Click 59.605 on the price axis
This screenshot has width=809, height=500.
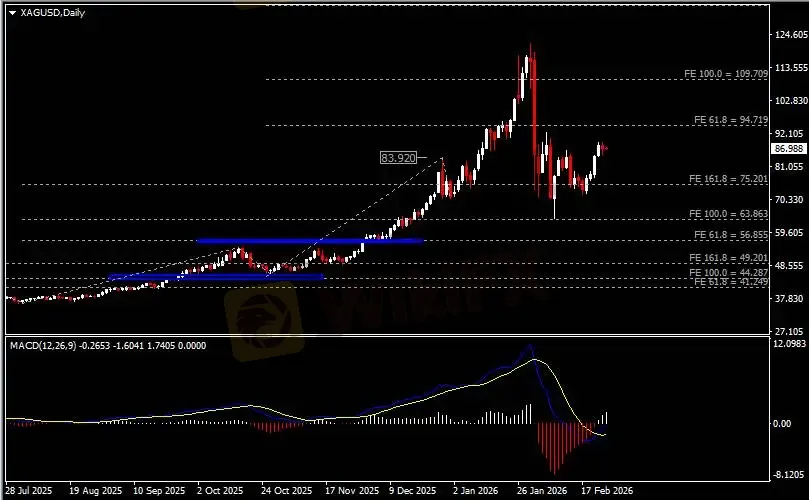(x=789, y=233)
